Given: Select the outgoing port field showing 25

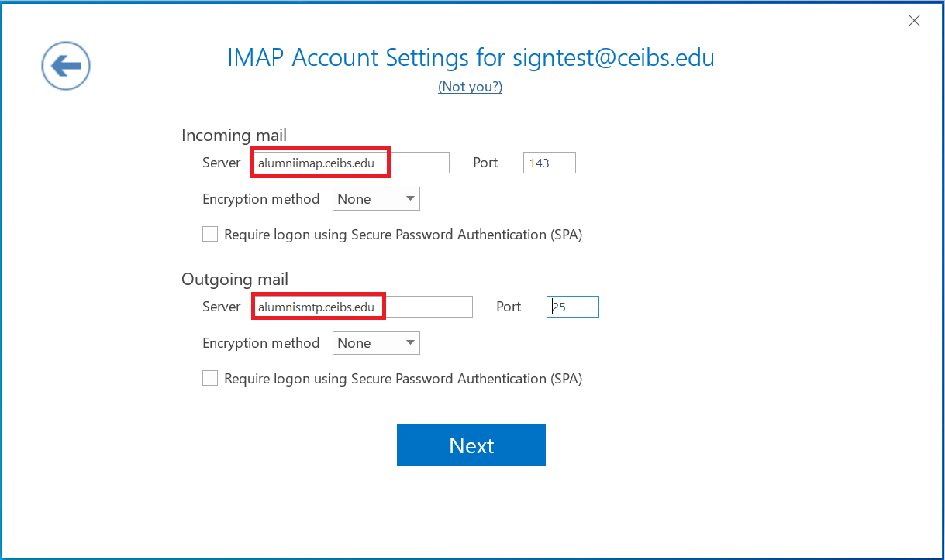Looking at the screenshot, I should (573, 307).
